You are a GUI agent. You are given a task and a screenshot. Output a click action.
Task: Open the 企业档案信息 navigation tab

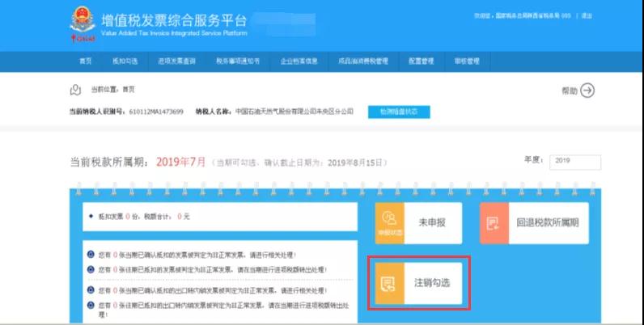299,61
